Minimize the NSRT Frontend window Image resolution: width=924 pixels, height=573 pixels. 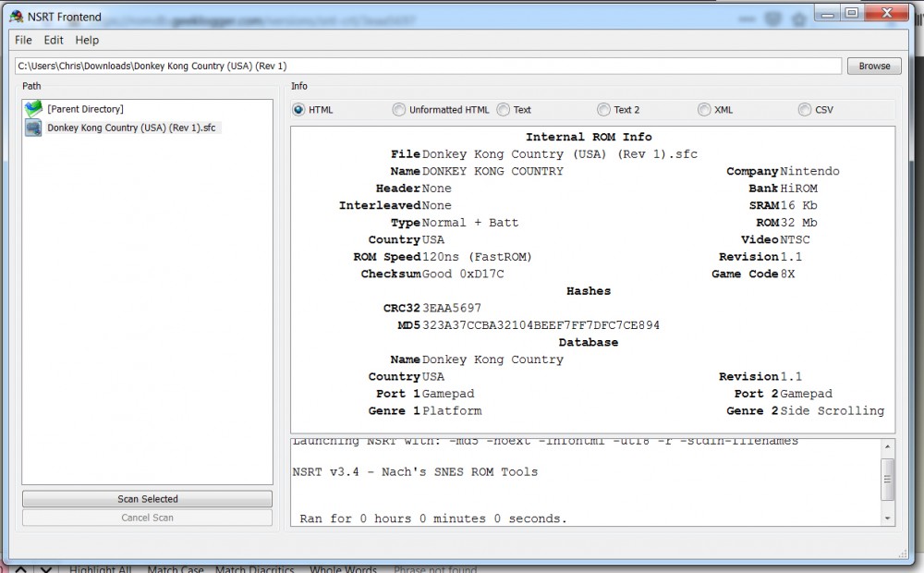[x=827, y=13]
